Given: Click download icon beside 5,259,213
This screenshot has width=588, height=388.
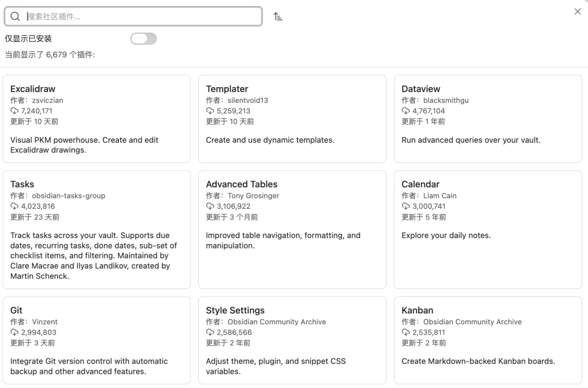Looking at the screenshot, I should (x=210, y=111).
